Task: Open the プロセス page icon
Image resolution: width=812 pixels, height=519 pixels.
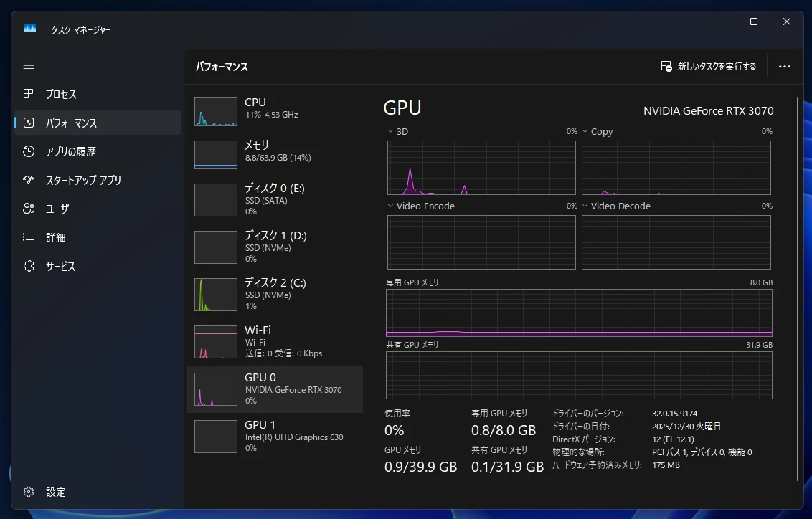Action: [29, 94]
